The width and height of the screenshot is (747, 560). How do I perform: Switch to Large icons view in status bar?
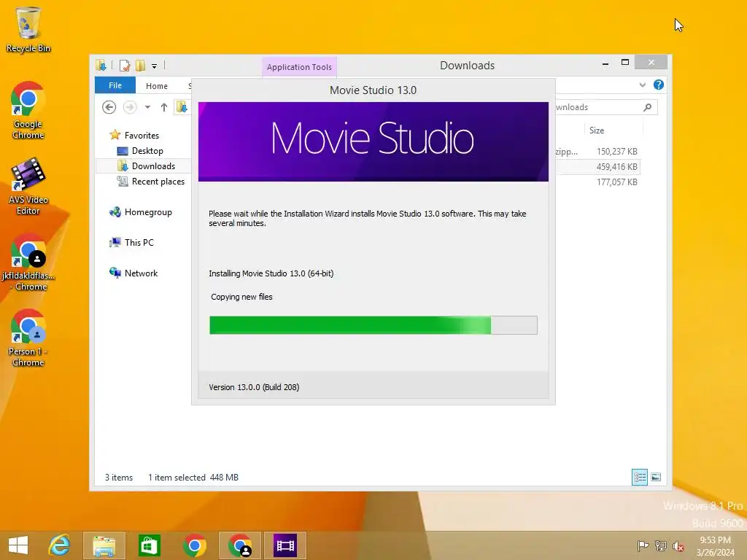coord(656,477)
